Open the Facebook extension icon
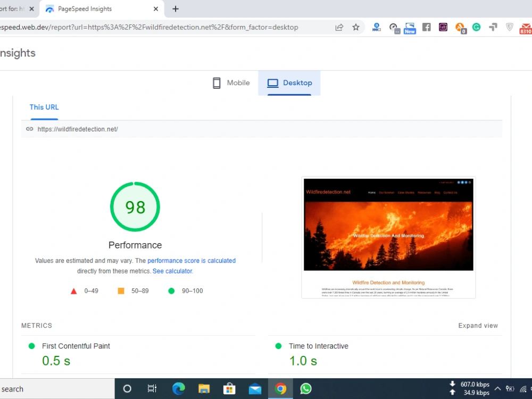This screenshot has width=532, height=399. click(x=427, y=27)
